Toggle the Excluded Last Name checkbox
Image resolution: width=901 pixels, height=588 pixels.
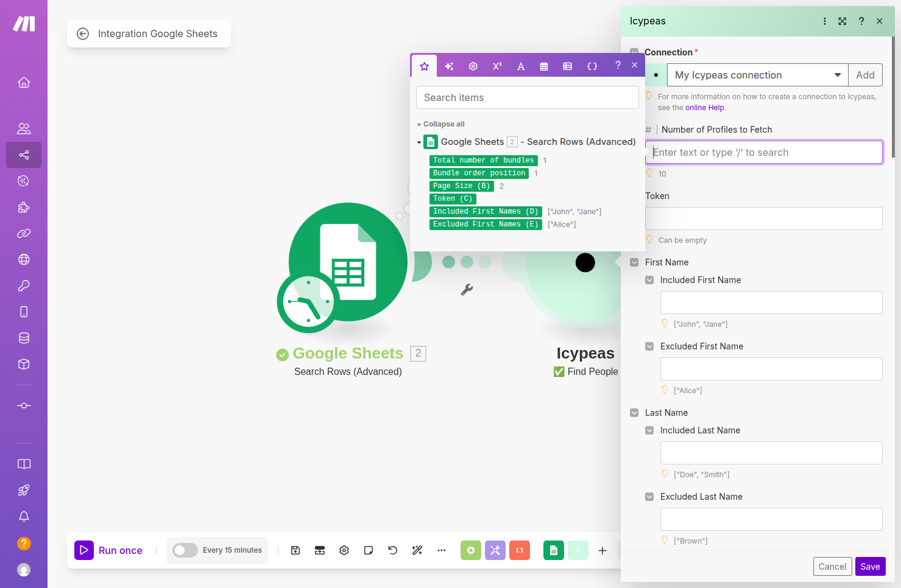tap(649, 497)
